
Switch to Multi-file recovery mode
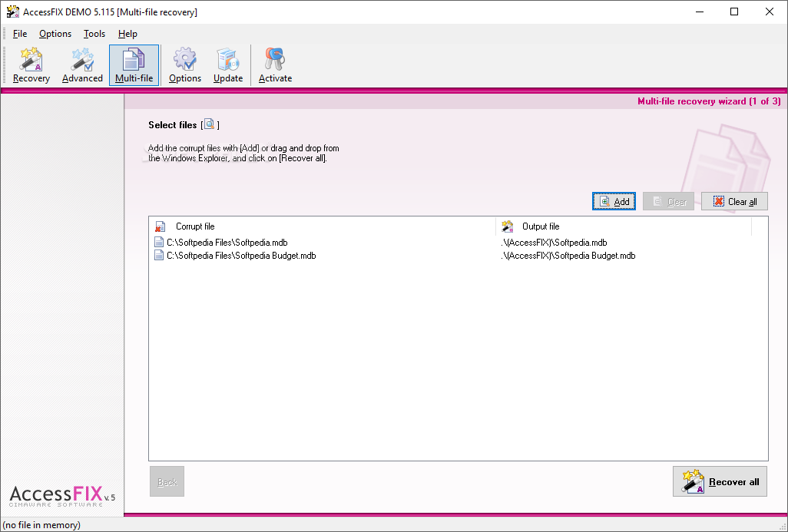coord(134,65)
